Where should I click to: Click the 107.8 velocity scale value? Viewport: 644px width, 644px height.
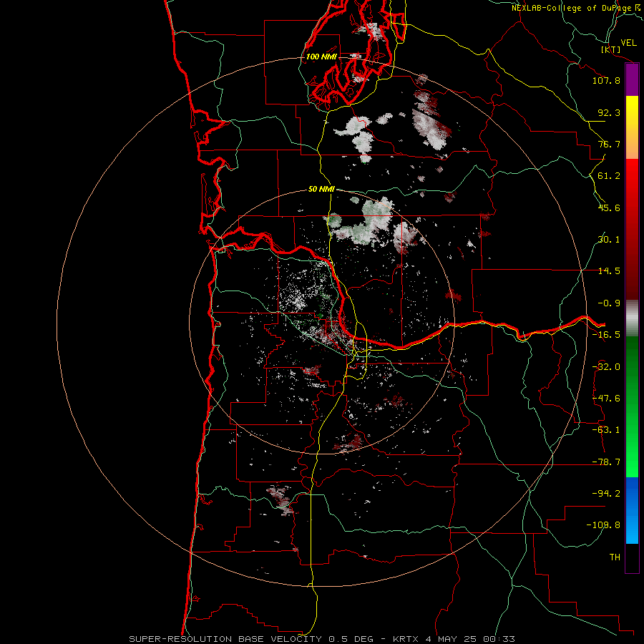606,80
